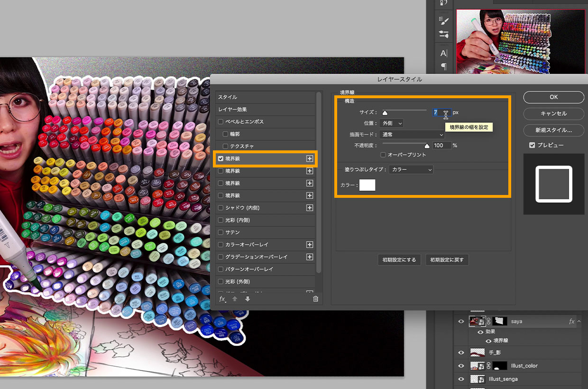The image size is (588, 389).
Task: Click the move effect up arrow
Action: (235, 299)
